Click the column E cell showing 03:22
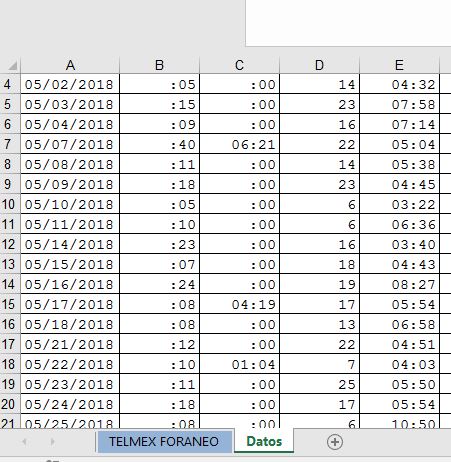 click(399, 204)
